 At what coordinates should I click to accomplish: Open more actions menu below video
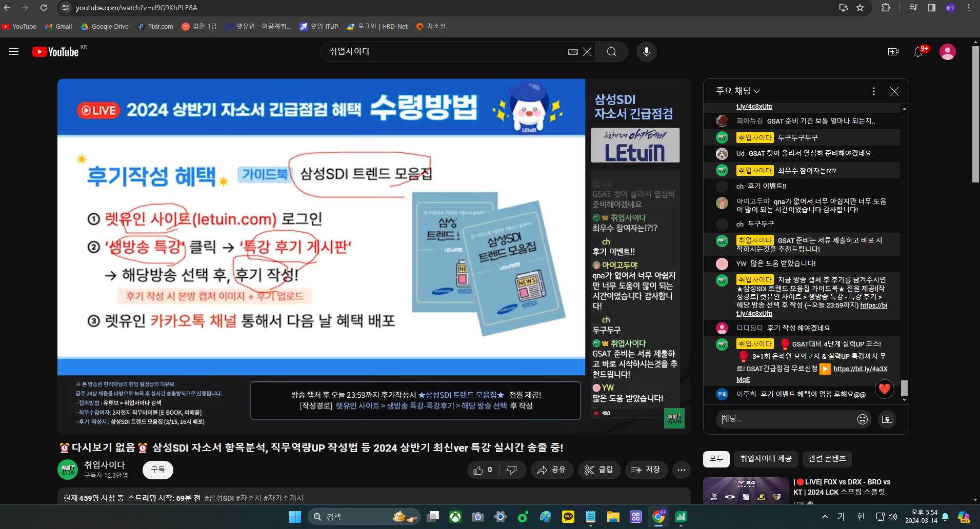(x=681, y=470)
